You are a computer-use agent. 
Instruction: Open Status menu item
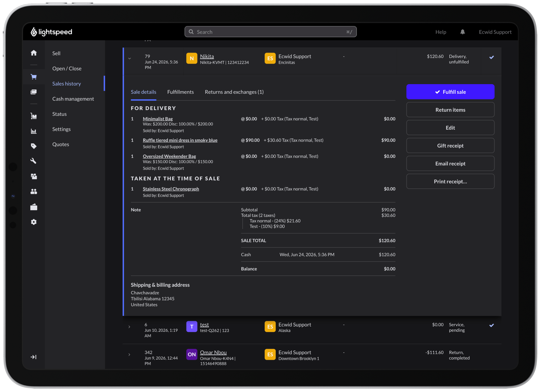60,114
